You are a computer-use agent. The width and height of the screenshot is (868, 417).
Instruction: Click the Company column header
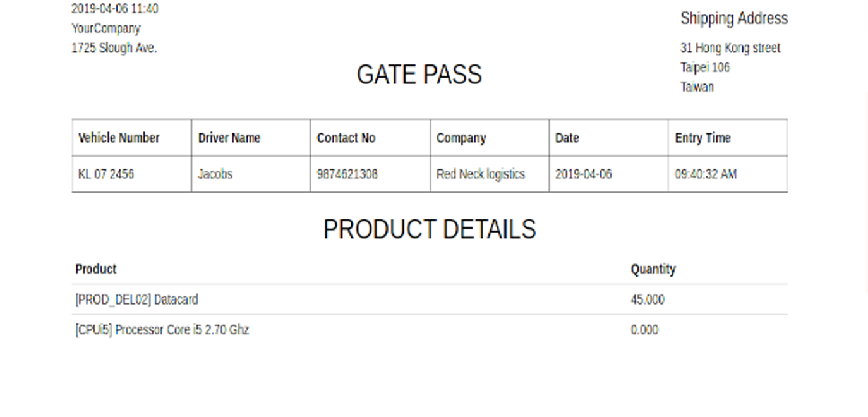tap(490, 138)
